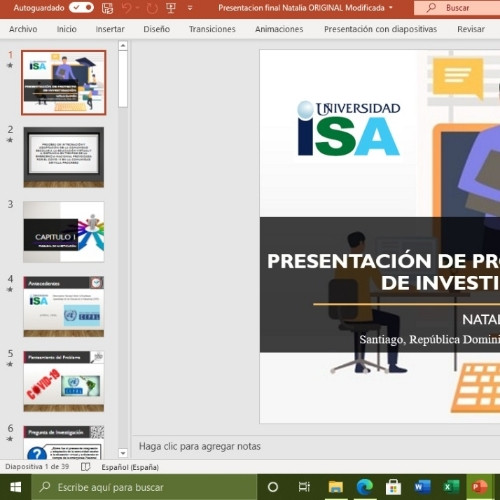Open Microsoft Edge from taskbar
500x500 pixels.
[x=365, y=487]
